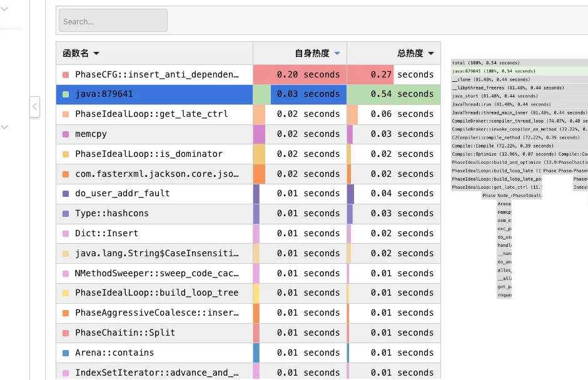Click 0.54 seconds total heat cell
The image size is (588, 380).
coord(393,94)
